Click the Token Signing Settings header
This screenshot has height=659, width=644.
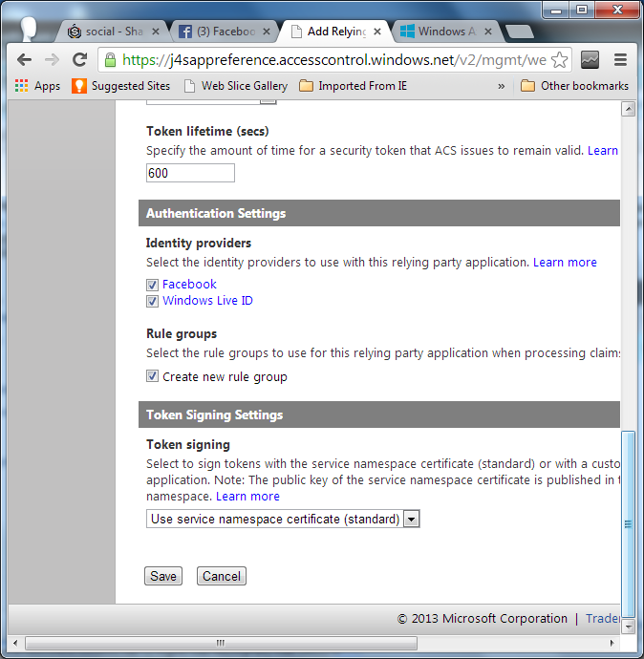click(x=379, y=415)
